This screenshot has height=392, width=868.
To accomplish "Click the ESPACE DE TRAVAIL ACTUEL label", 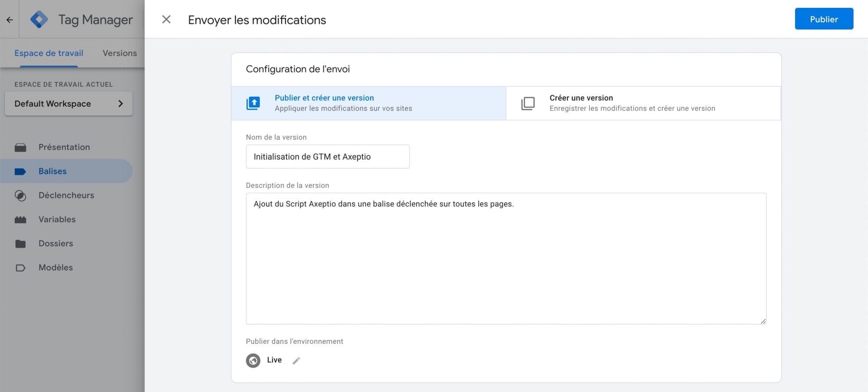I will [63, 84].
